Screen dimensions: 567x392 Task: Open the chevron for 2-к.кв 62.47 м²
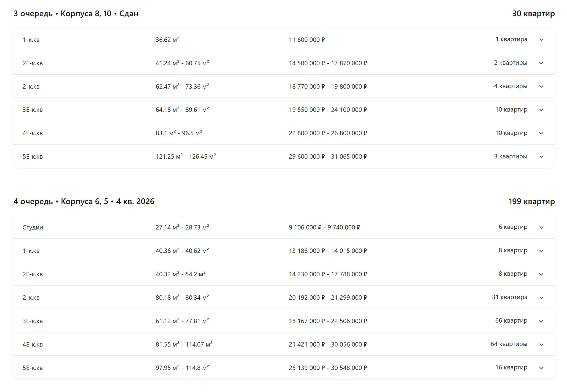click(541, 86)
